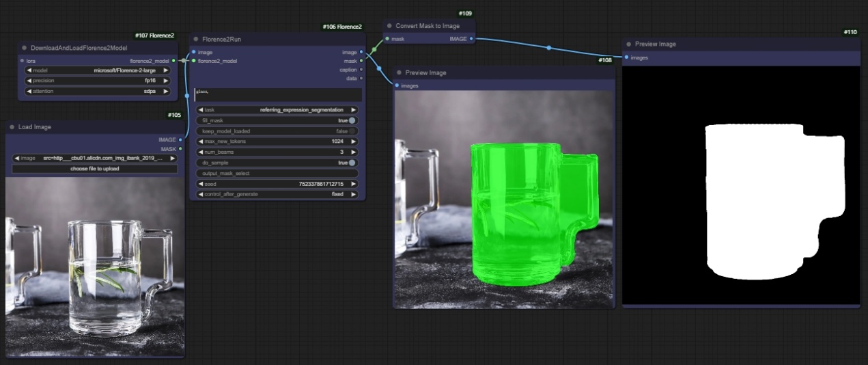Click the output_mask_select input field
The height and width of the screenshot is (365, 868).
click(277, 173)
